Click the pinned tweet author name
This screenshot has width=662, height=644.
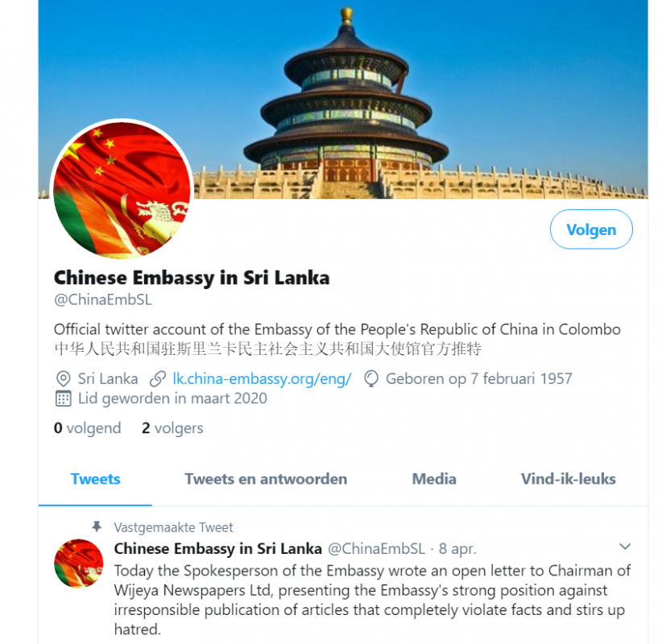pos(218,549)
